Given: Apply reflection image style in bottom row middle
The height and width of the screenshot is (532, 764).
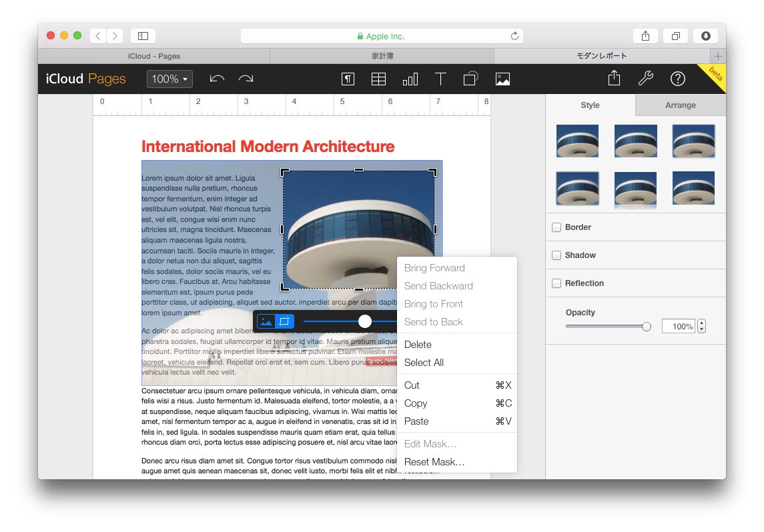Looking at the screenshot, I should [635, 190].
